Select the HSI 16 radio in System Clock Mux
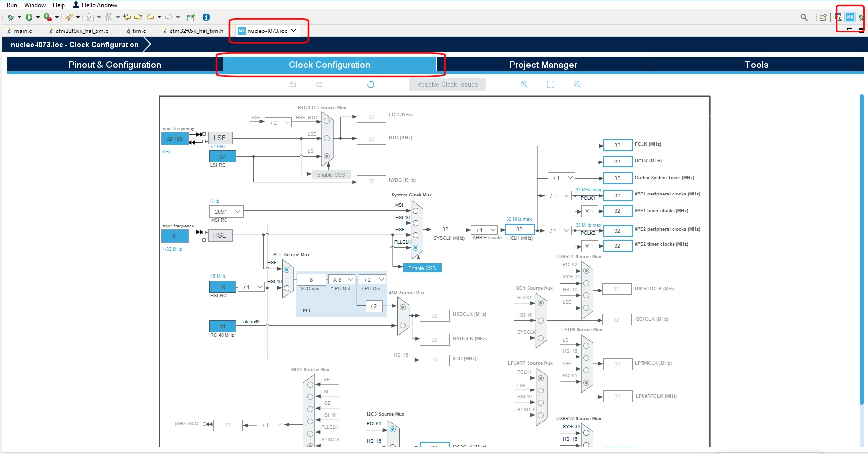 416,223
